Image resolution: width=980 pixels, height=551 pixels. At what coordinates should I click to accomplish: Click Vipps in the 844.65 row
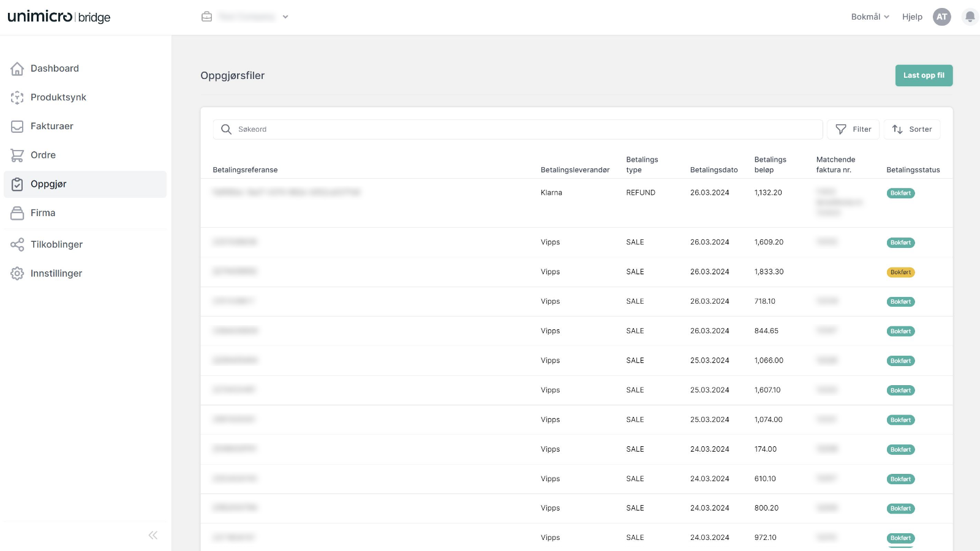tap(550, 331)
